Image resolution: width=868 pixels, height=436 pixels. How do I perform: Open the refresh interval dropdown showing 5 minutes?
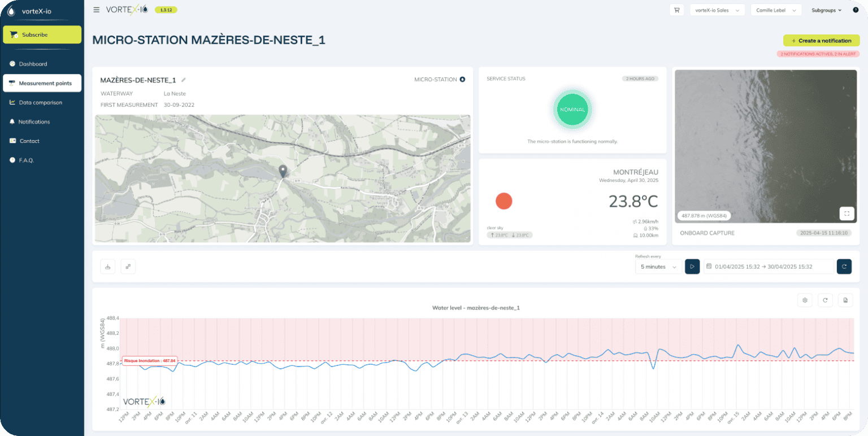[x=658, y=266]
